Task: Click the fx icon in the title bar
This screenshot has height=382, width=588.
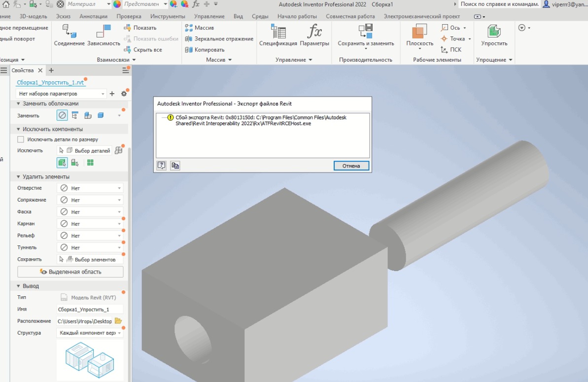Action: (196, 4)
